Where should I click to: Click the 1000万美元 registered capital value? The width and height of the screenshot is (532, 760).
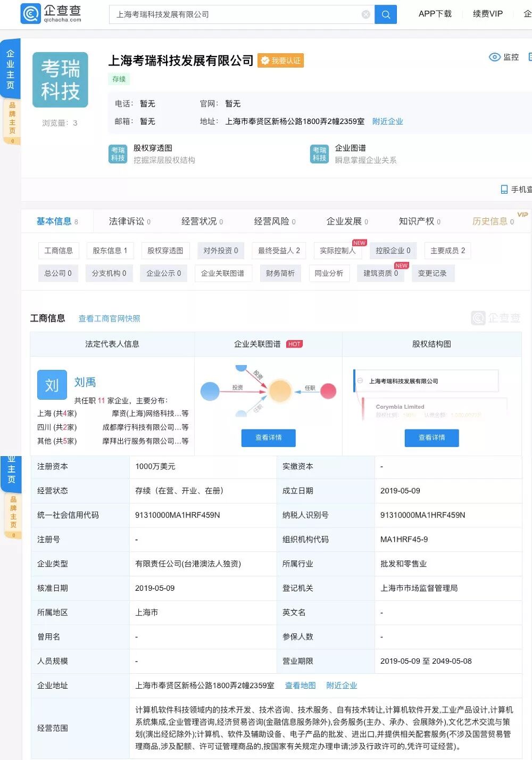(155, 467)
